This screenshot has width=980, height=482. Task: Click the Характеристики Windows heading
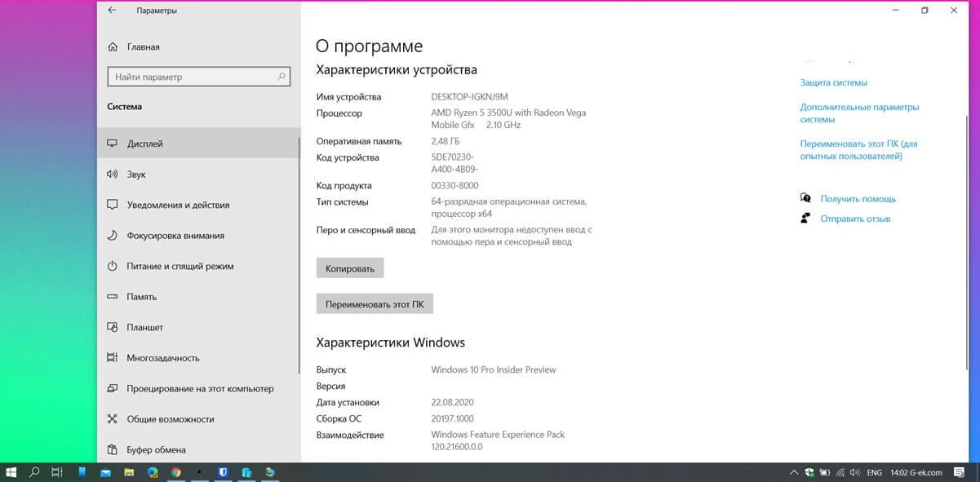[390, 342]
